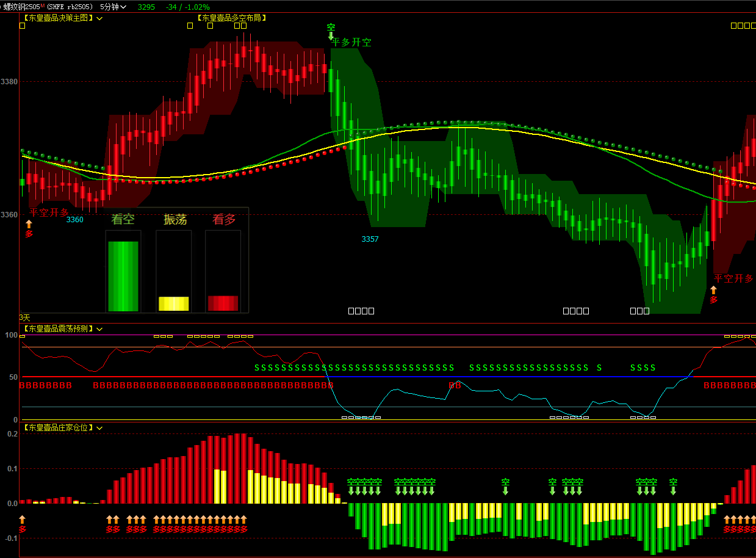The image size is (756, 558).
Task: Expand the 东皇壹品庄家仓位 indicator menu
Action: (x=99, y=428)
